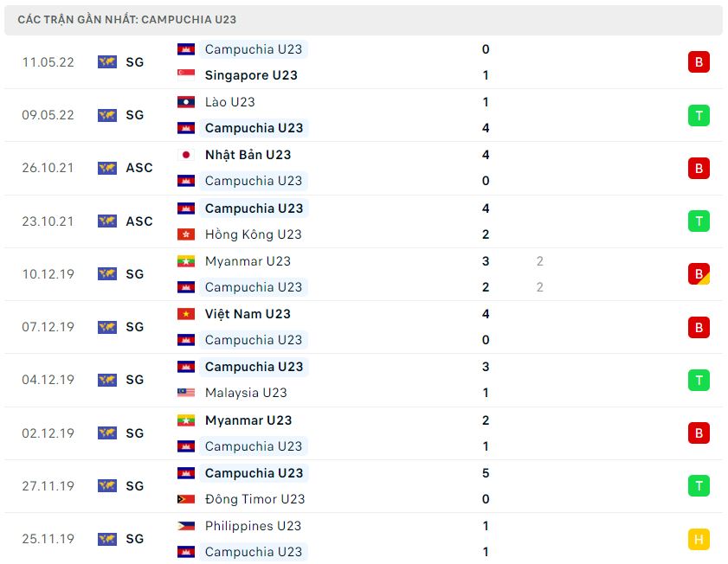
Task: Click the Đông Timor U23 flag icon
Action: pyautogui.click(x=185, y=499)
